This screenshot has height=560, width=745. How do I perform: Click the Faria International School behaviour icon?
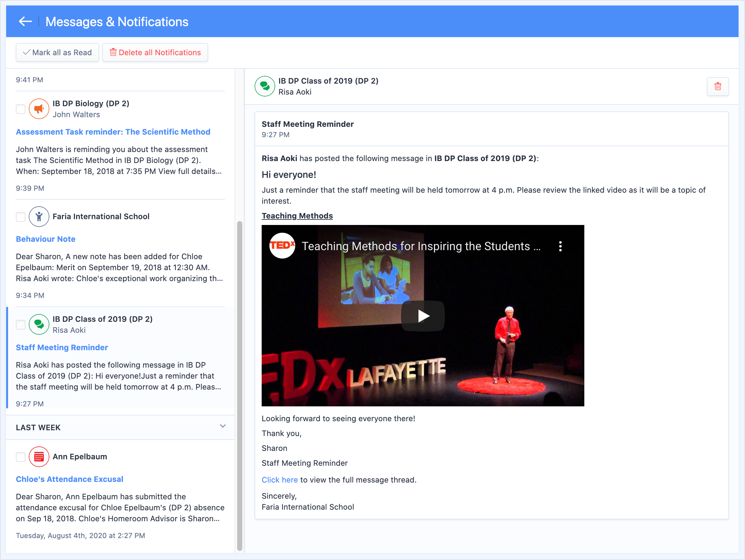[39, 216]
